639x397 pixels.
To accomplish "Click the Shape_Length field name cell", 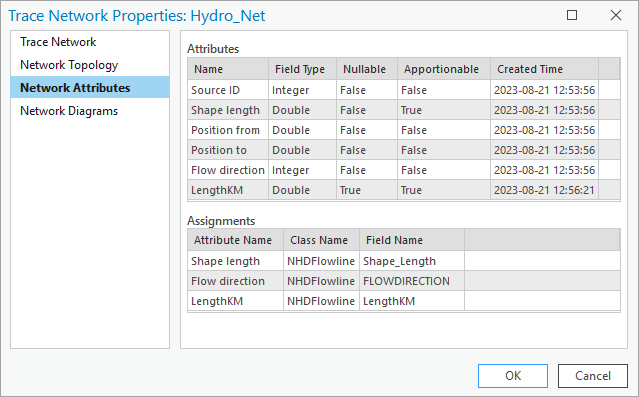I will (x=412, y=261).
